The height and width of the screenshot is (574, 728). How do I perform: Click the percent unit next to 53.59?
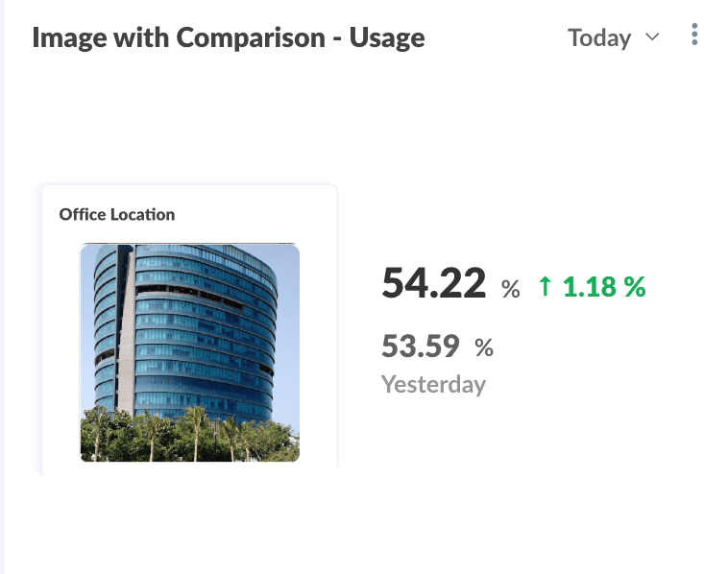click(484, 347)
